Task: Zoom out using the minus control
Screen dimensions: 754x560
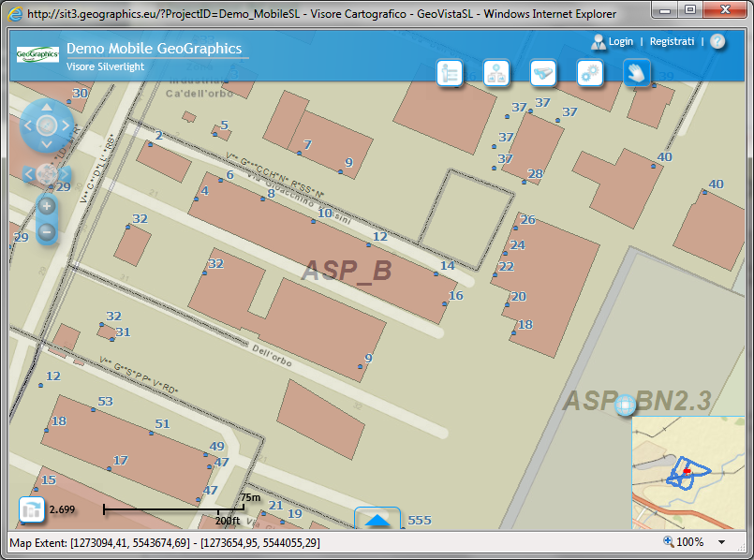Action: [x=46, y=231]
